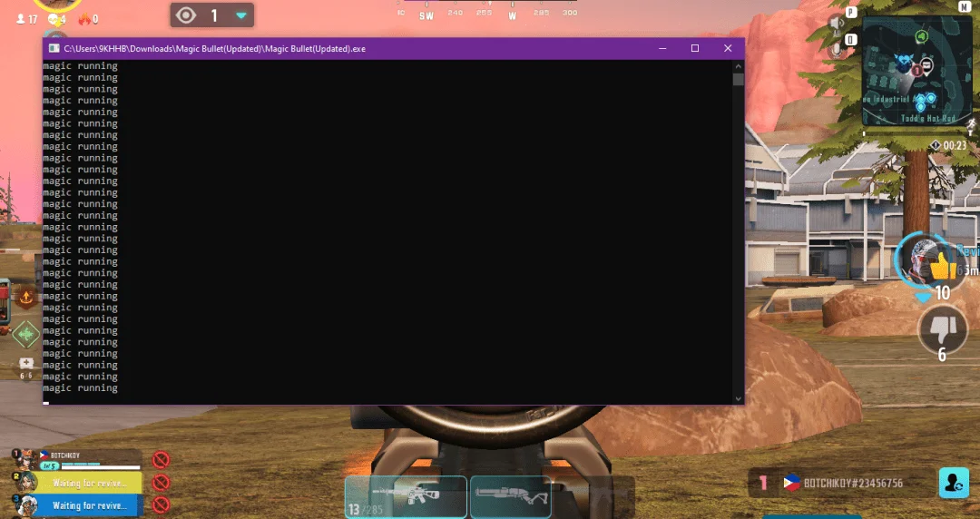980x519 pixels.
Task: Click the console window icon in title bar
Action: tap(54, 48)
